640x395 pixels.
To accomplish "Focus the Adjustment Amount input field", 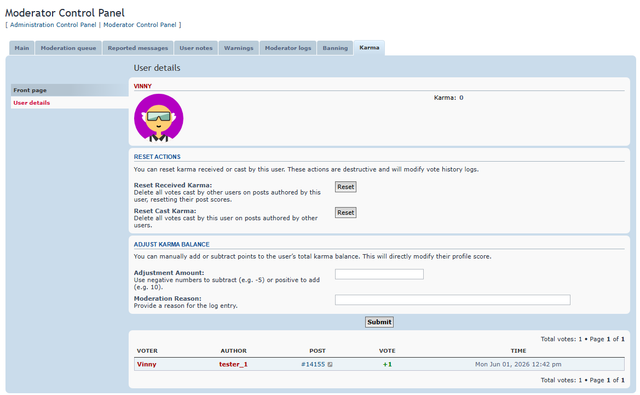I will point(379,274).
